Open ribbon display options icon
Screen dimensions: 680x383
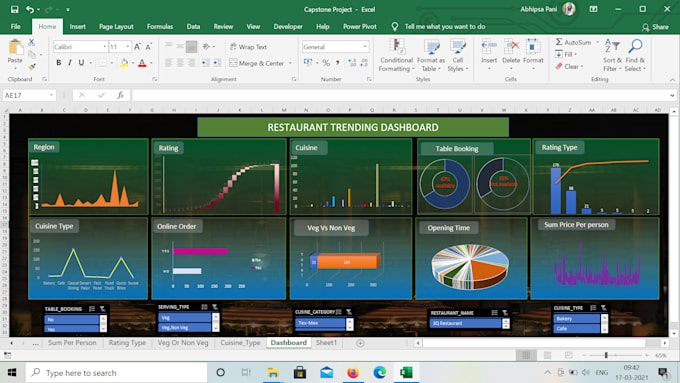(x=593, y=9)
